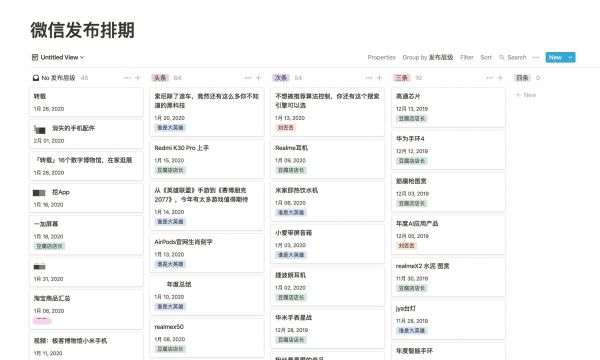Click the 微信发布排期 page title
The width and height of the screenshot is (600, 360).
click(83, 30)
